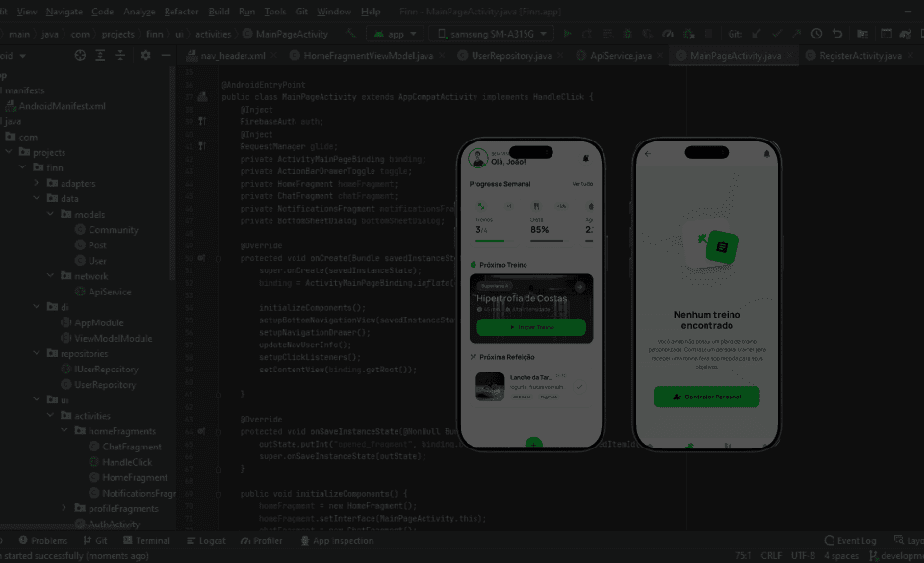Open the Git Show History clock icon

(816, 34)
